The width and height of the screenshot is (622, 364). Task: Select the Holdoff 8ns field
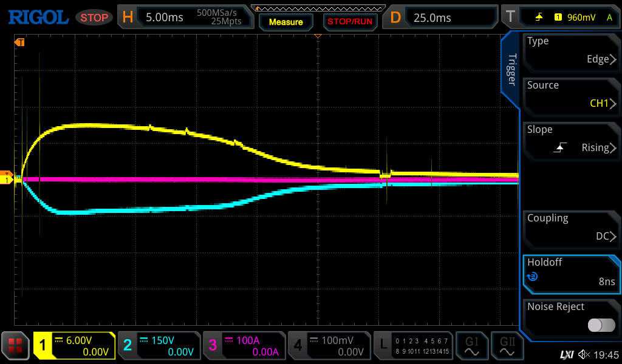(571, 272)
